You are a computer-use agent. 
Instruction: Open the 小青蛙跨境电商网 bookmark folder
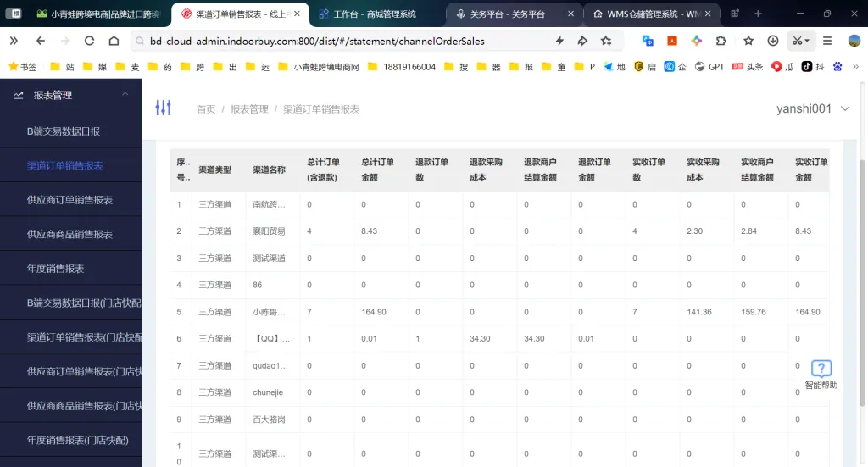(319, 67)
